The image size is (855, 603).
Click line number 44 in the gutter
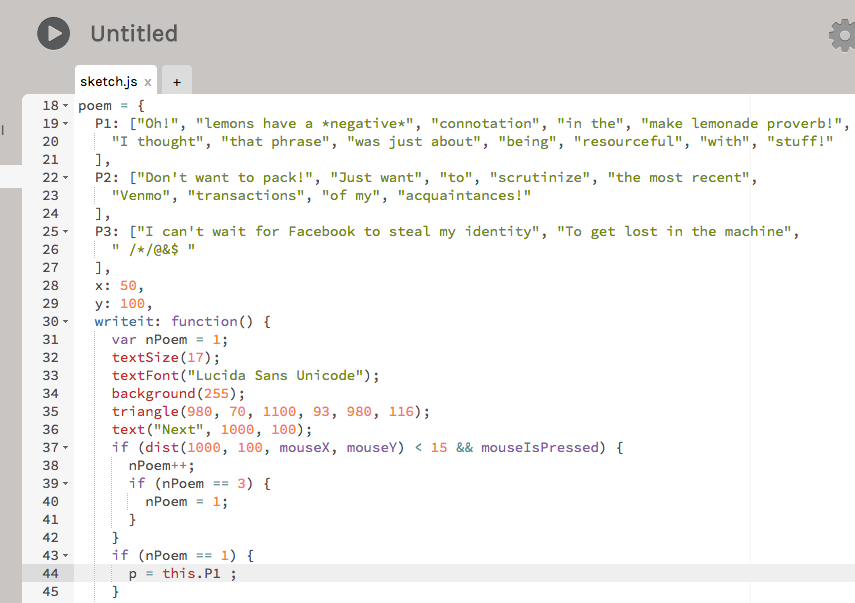click(x=51, y=574)
